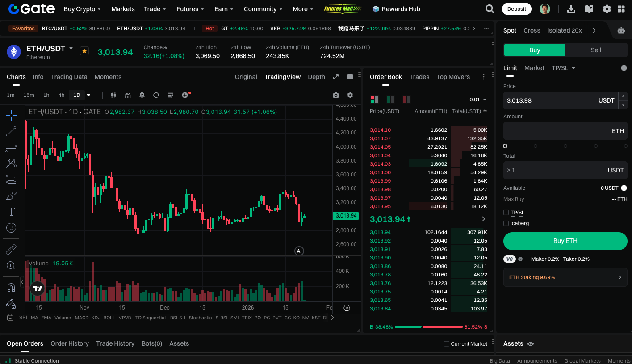Enable the TP/SL checkbox
This screenshot has height=364, width=632.
506,213
